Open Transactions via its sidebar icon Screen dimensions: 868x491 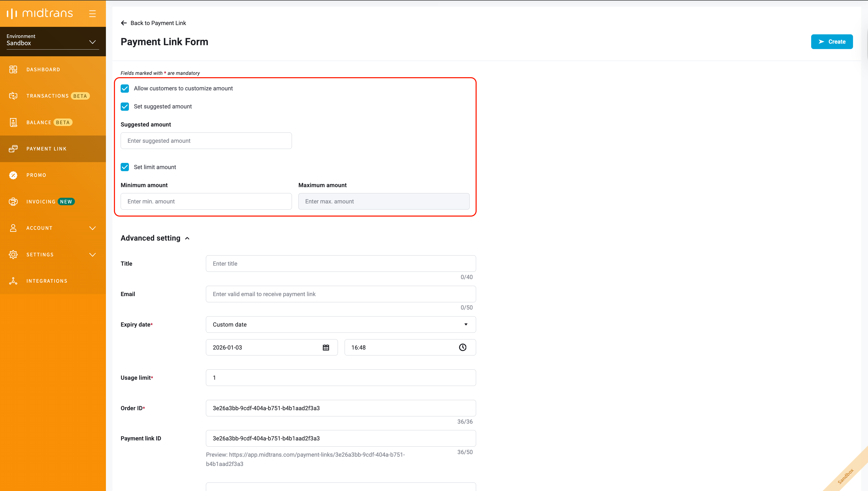click(13, 96)
